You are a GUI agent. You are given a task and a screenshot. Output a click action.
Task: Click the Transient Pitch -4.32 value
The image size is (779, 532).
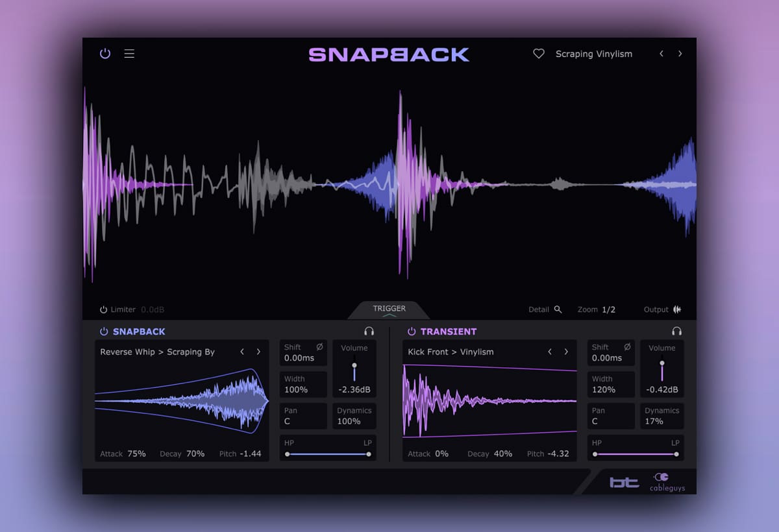558,453
